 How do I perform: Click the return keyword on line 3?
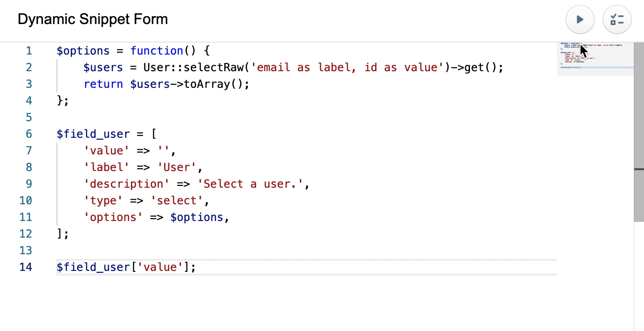tap(103, 84)
